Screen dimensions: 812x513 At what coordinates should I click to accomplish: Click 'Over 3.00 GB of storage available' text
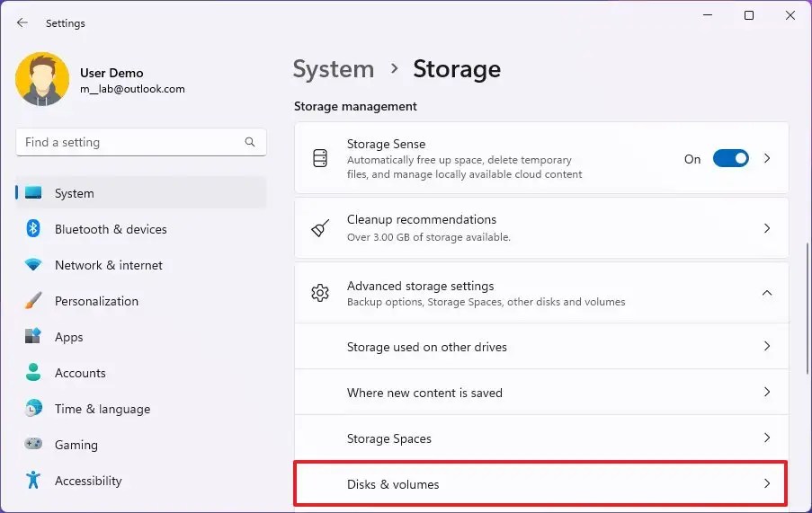(429, 237)
